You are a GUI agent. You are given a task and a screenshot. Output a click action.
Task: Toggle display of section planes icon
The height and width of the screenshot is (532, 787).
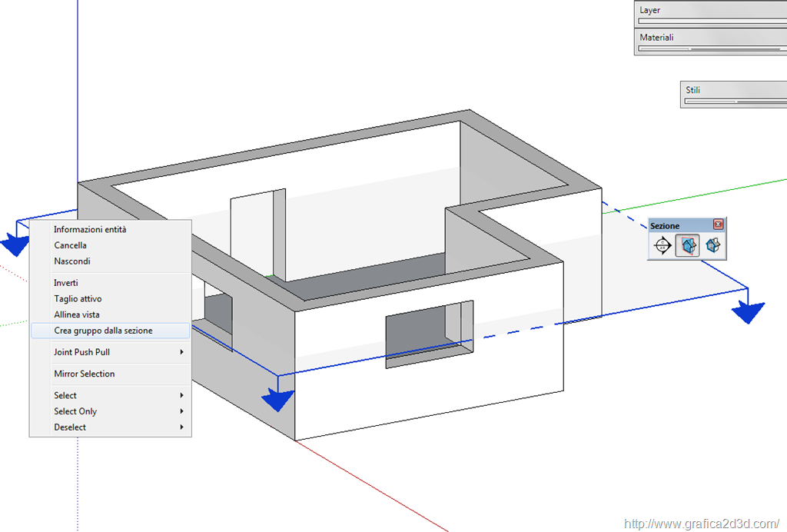[688, 246]
